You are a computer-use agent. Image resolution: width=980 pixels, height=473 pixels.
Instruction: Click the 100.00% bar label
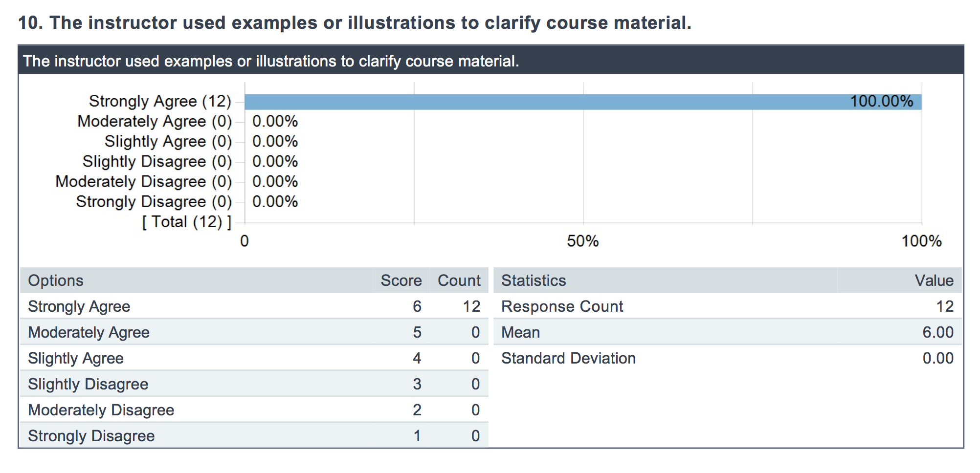click(881, 101)
